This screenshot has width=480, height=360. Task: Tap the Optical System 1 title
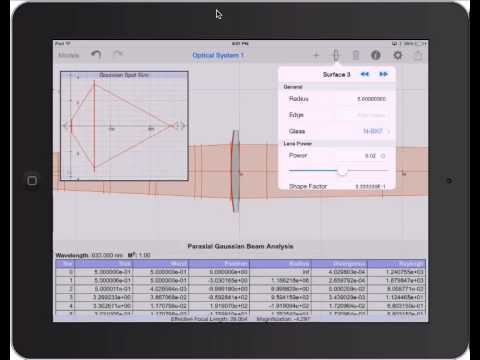[x=218, y=55]
